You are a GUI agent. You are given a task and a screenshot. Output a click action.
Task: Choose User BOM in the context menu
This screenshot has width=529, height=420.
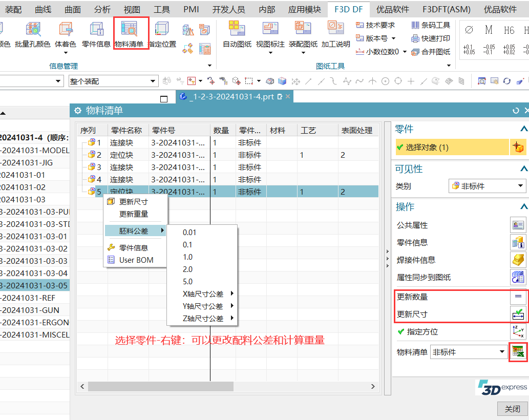(x=136, y=260)
